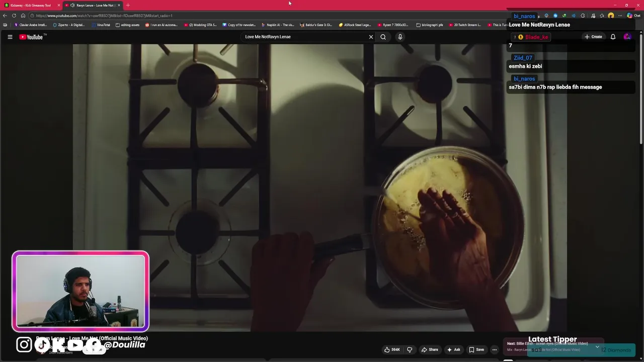Open more actions three-dot menu
644x362 pixels.
495,349
